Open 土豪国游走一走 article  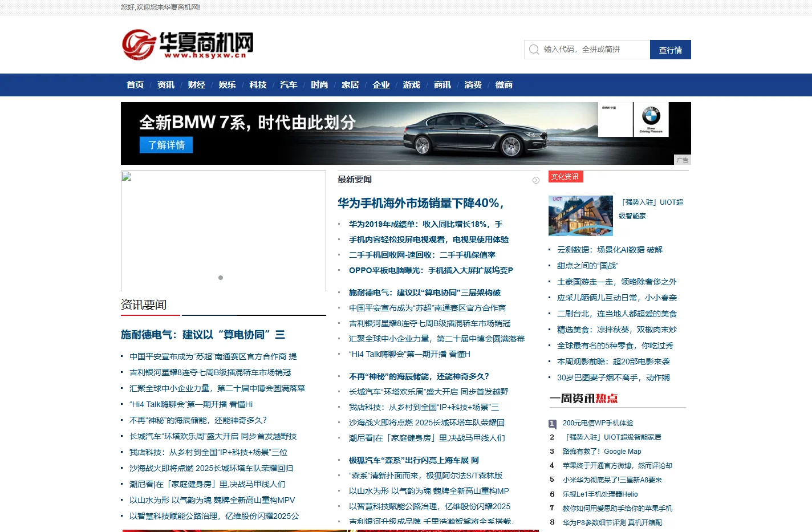pos(617,282)
